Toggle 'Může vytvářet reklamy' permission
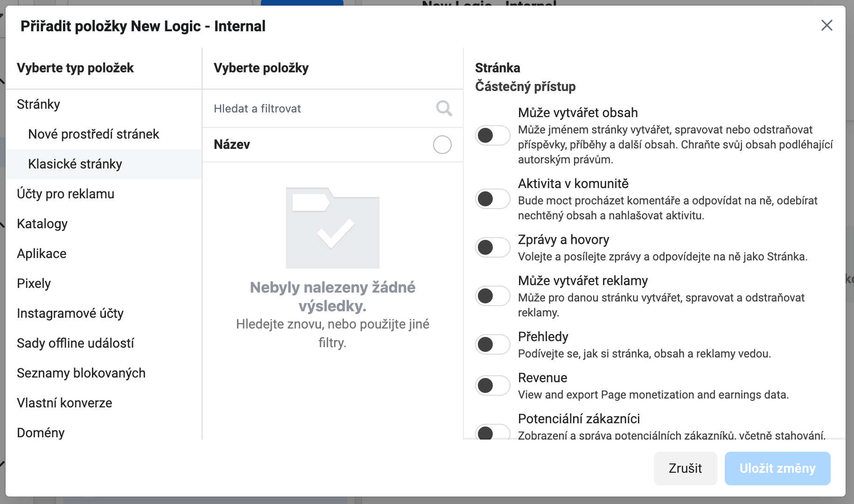The width and height of the screenshot is (854, 504). pyautogui.click(x=492, y=296)
